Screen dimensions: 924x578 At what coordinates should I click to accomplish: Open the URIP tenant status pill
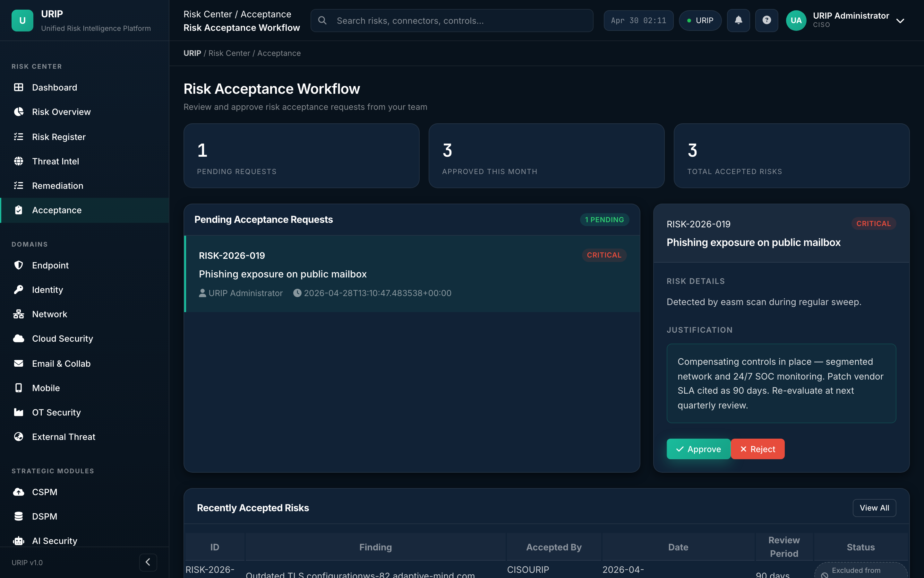click(x=700, y=20)
